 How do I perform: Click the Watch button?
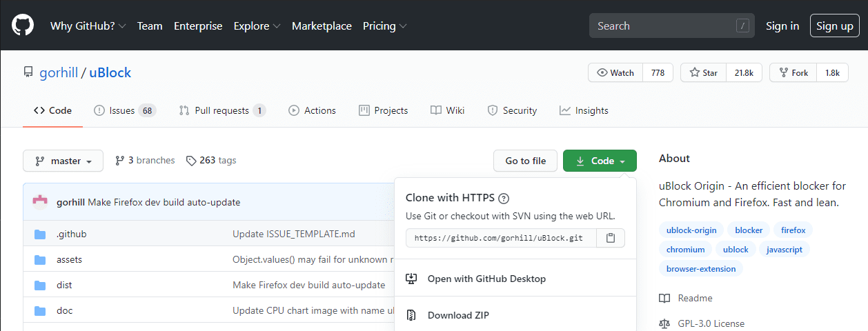pyautogui.click(x=615, y=72)
